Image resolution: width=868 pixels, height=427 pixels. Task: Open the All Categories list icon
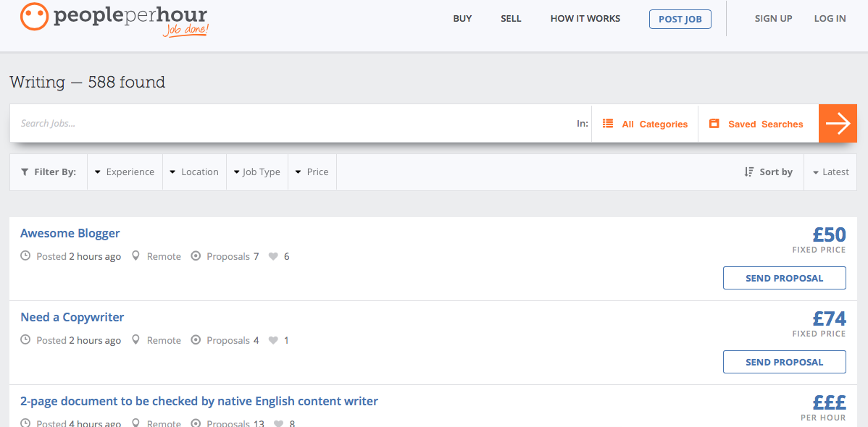pos(608,123)
